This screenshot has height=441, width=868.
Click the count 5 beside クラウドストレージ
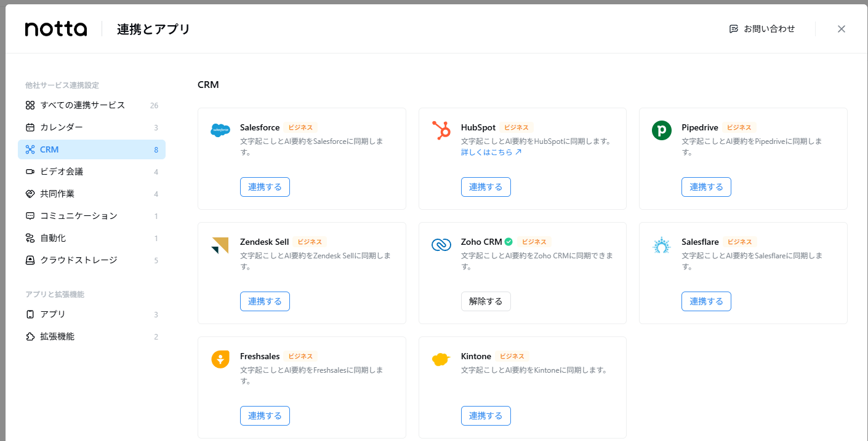[x=156, y=260]
